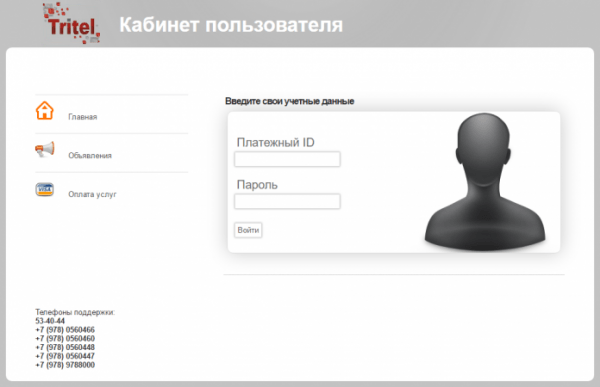Image resolution: width=600 pixels, height=387 pixels.
Task: Click the Пароль label
Action: [x=257, y=185]
